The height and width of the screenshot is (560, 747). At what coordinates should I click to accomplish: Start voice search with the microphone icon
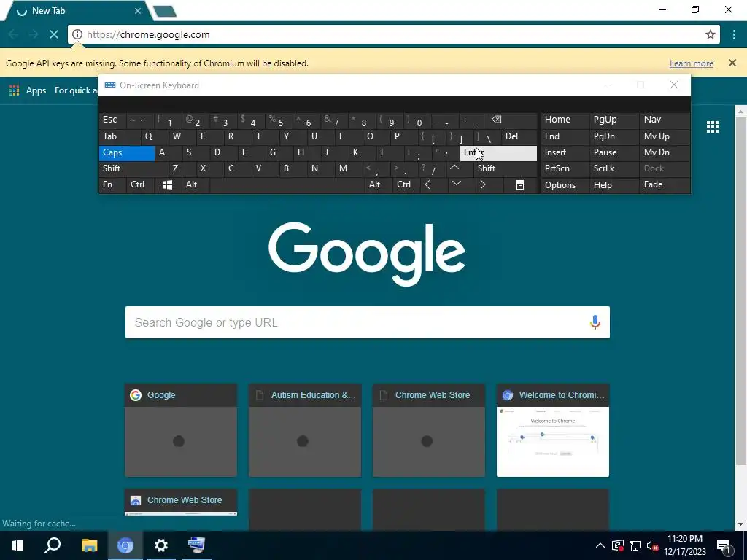(595, 322)
